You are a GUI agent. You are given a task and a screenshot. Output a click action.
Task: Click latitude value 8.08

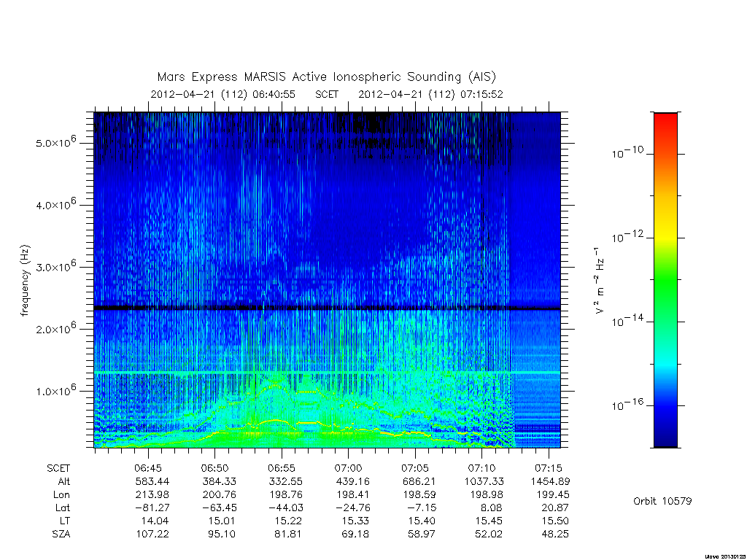491,507
